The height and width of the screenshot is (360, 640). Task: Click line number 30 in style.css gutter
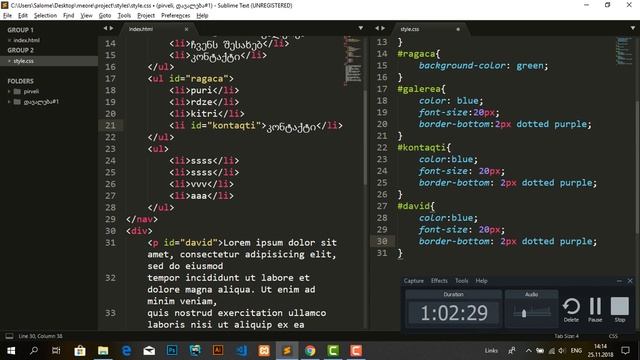pos(382,241)
